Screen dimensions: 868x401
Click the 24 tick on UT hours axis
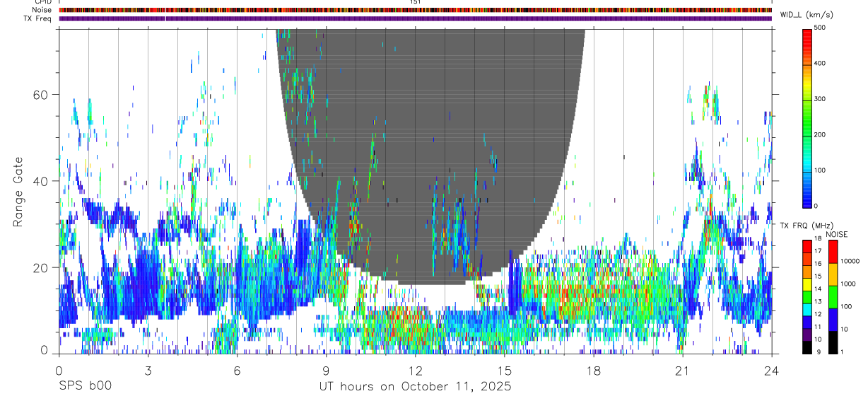coord(771,370)
